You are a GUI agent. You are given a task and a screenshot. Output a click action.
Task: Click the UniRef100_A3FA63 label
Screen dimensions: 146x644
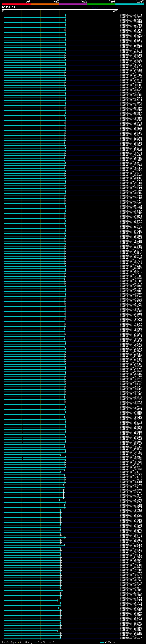click(131, 625)
